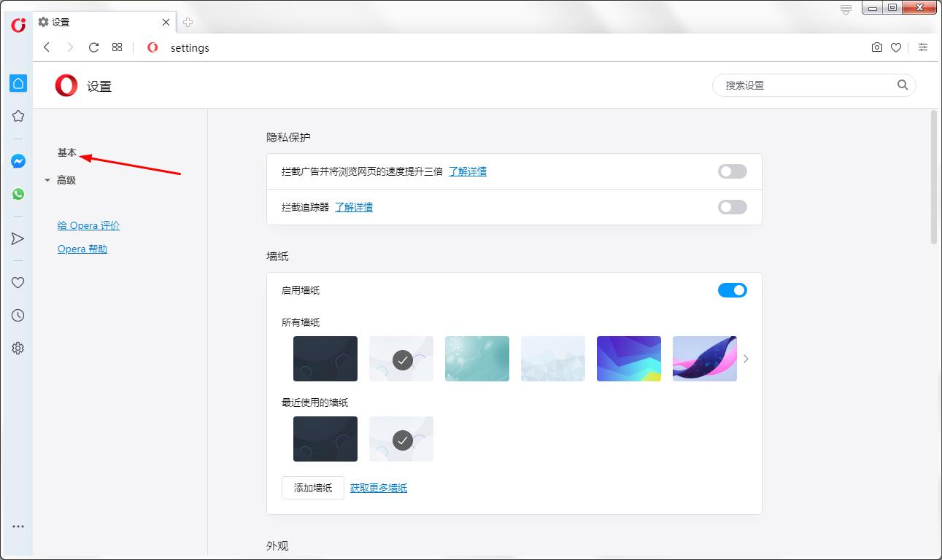The width and height of the screenshot is (942, 560).
Task: Select 基本 in the settings menu
Action: click(x=67, y=152)
